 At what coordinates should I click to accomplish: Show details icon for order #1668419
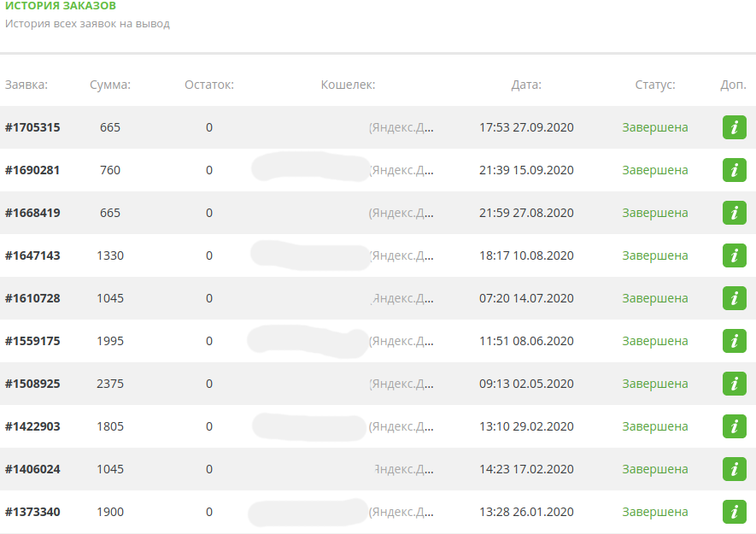(734, 213)
